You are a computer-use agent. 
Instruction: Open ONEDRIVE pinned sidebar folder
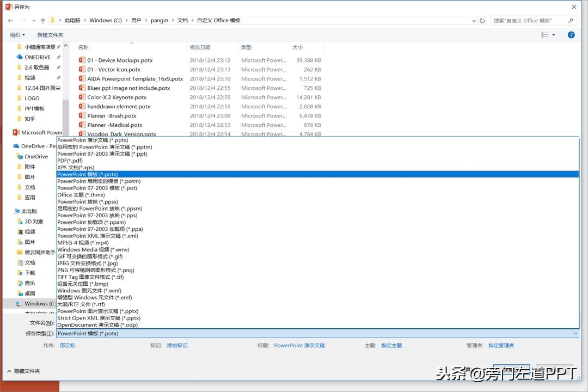38,57
